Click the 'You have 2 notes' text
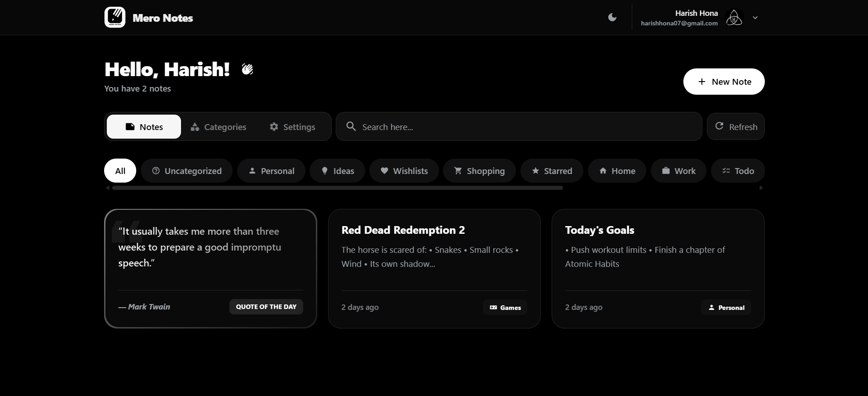 pos(138,88)
